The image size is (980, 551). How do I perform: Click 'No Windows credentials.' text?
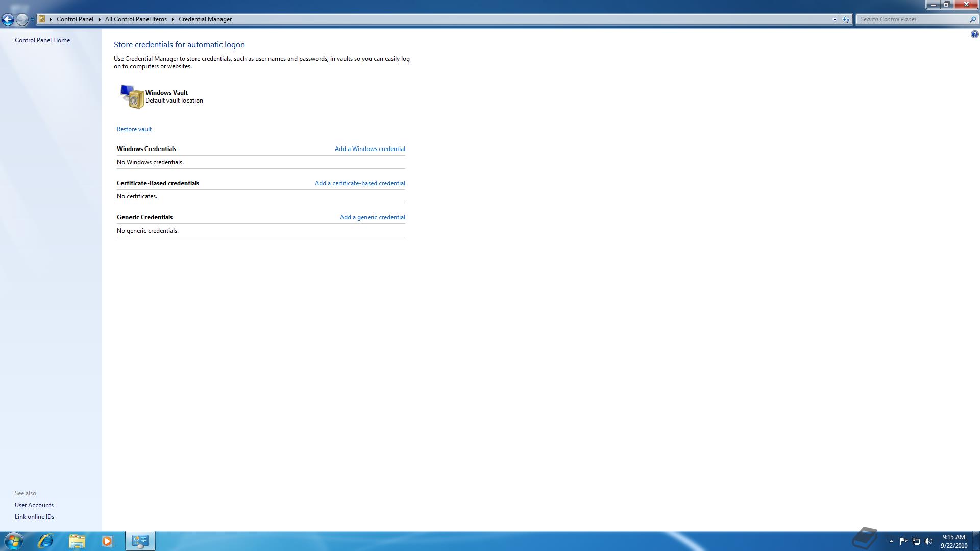click(150, 162)
